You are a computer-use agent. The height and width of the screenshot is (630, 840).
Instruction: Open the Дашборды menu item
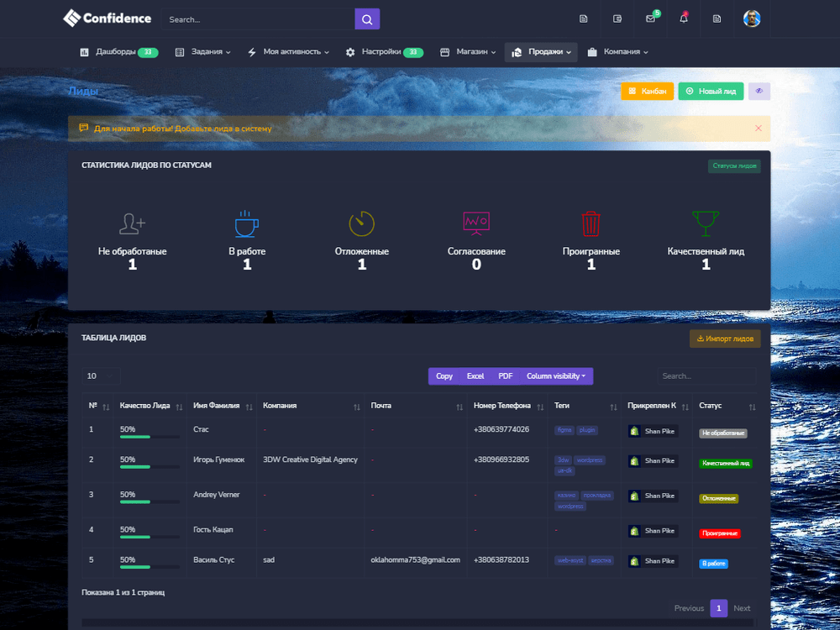(118, 52)
